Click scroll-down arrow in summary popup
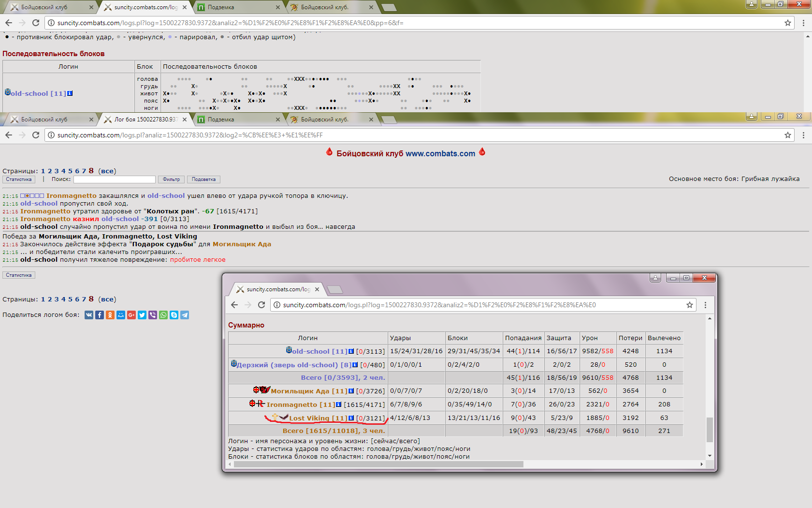This screenshot has width=812, height=508. (x=710, y=456)
